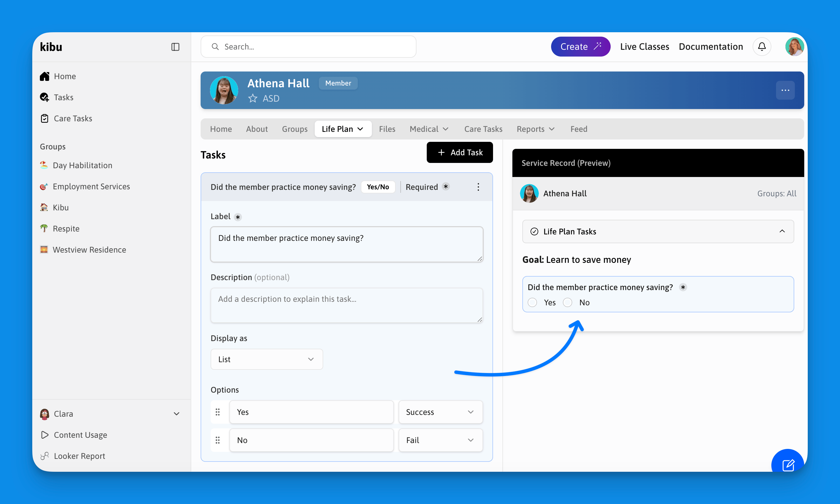
Task: Open the user profile avatar
Action: [795, 47]
